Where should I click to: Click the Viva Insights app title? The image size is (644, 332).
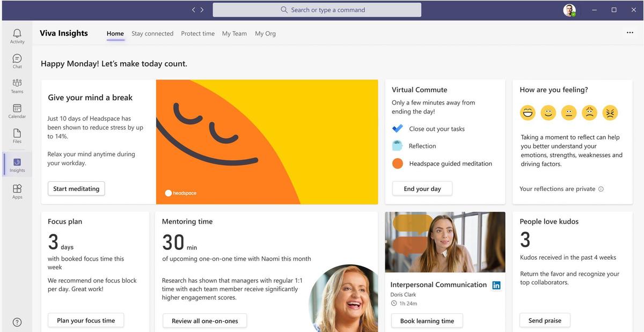pos(64,33)
